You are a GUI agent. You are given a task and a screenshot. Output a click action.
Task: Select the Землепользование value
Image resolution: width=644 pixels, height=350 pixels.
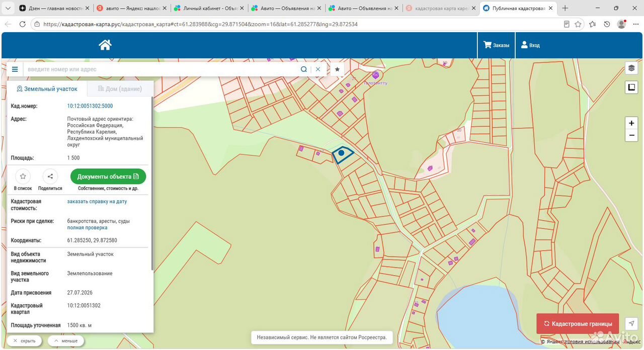[x=90, y=274]
